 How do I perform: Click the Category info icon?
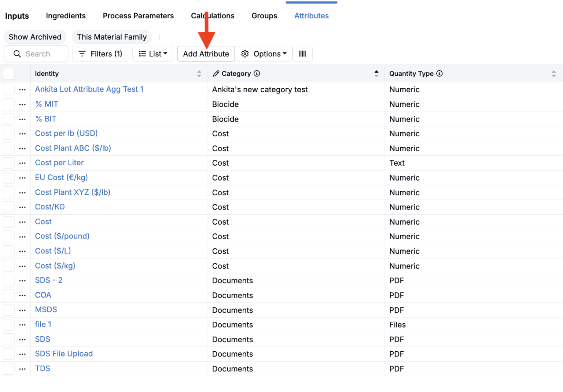pos(257,74)
